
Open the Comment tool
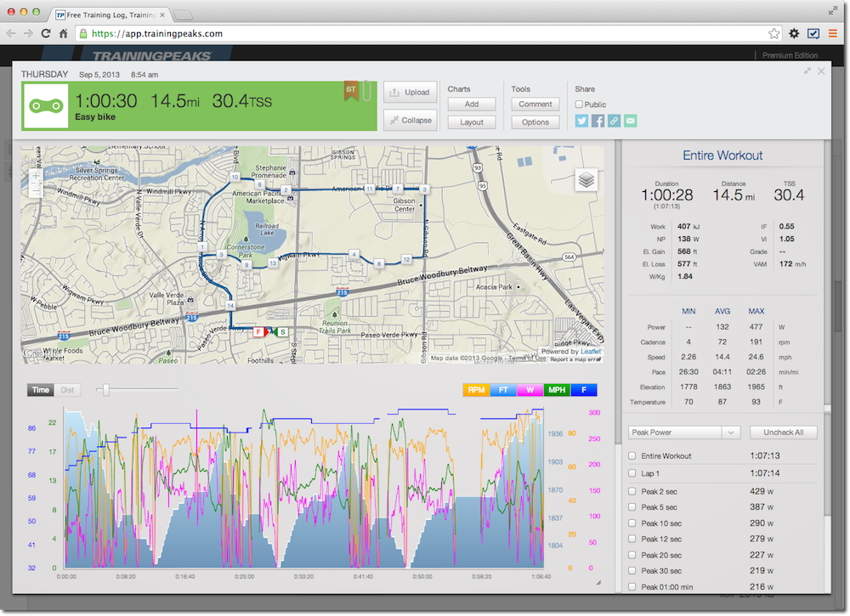tap(535, 104)
